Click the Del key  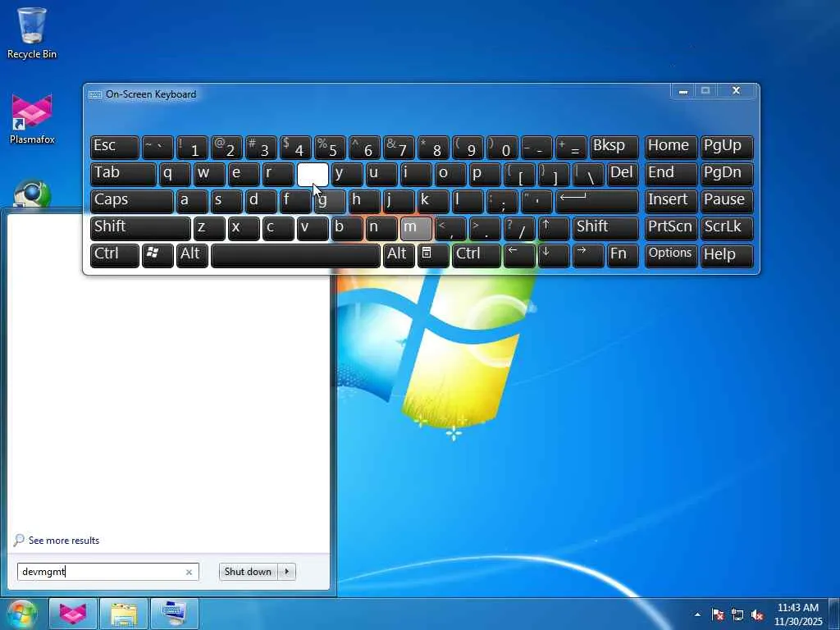(623, 174)
